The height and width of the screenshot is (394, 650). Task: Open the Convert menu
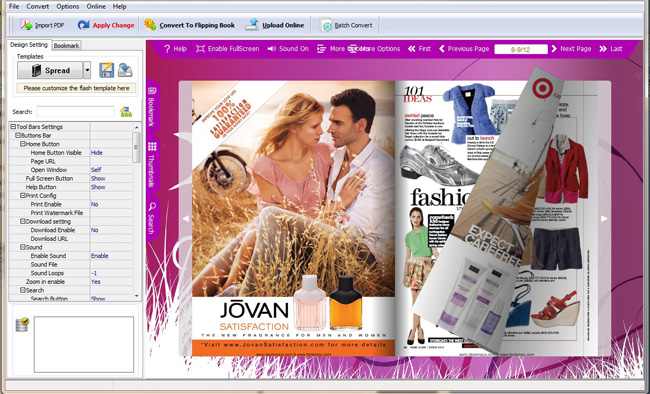pos(37,6)
